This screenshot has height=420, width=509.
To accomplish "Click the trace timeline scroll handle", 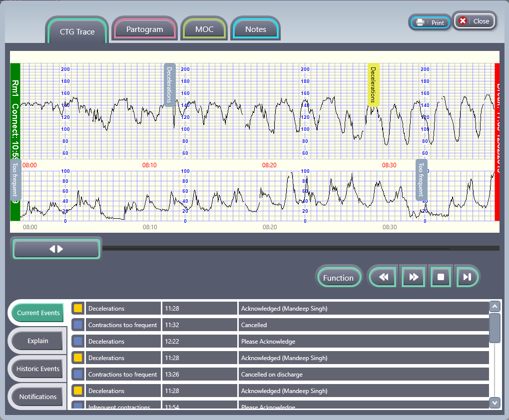I will 56,249.
